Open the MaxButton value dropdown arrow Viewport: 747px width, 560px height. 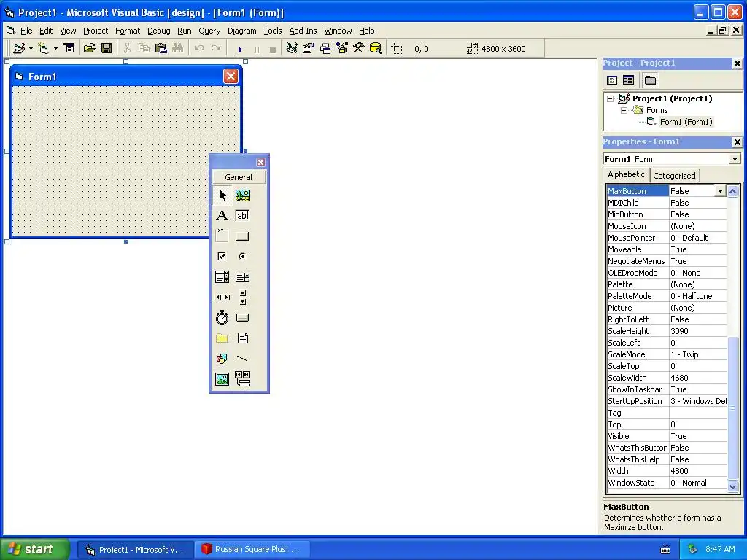[x=720, y=191]
